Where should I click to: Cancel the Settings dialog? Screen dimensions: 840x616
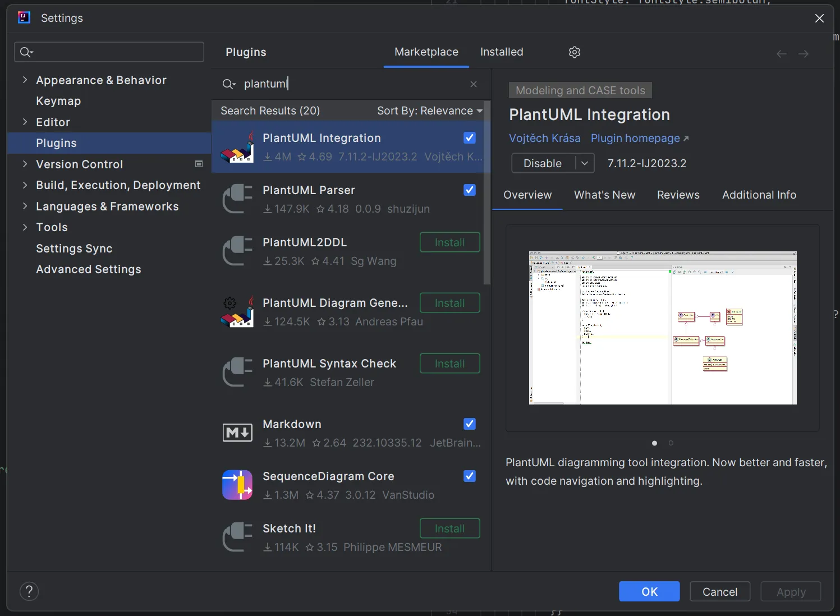720,591
